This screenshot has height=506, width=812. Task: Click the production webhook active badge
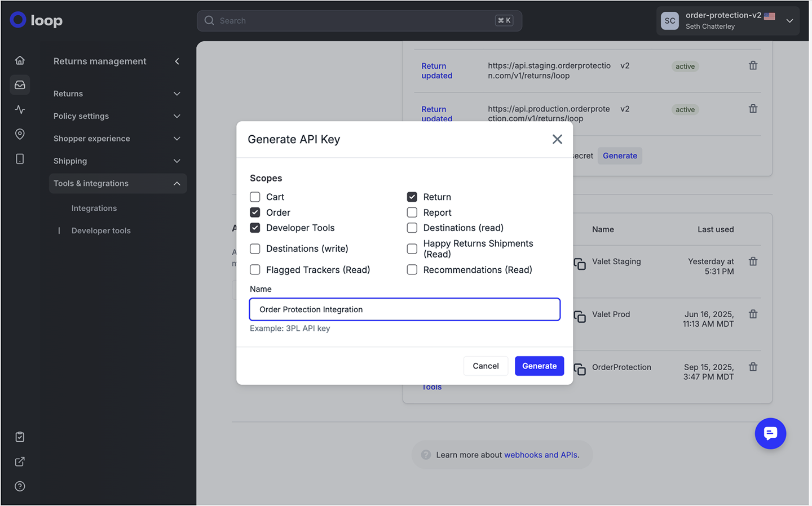[x=685, y=109]
